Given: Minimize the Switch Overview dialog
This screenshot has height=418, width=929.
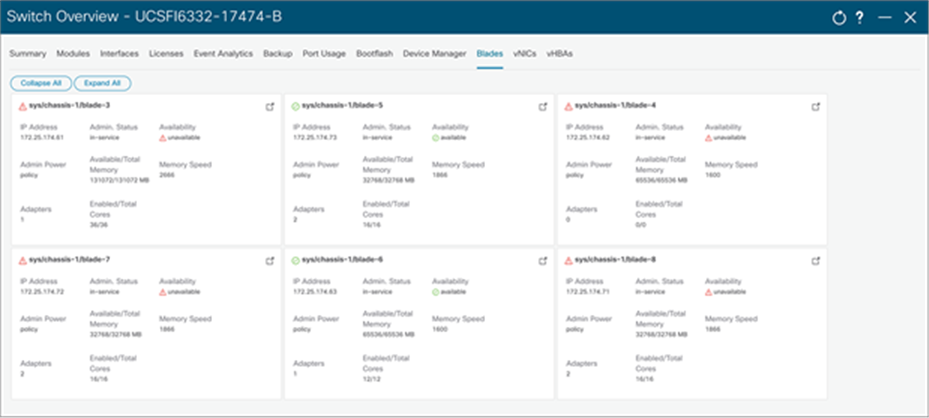Looking at the screenshot, I should click(x=885, y=18).
